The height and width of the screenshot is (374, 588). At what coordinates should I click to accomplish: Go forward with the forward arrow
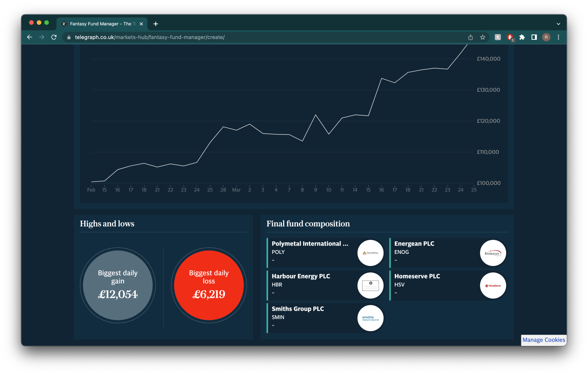[42, 37]
